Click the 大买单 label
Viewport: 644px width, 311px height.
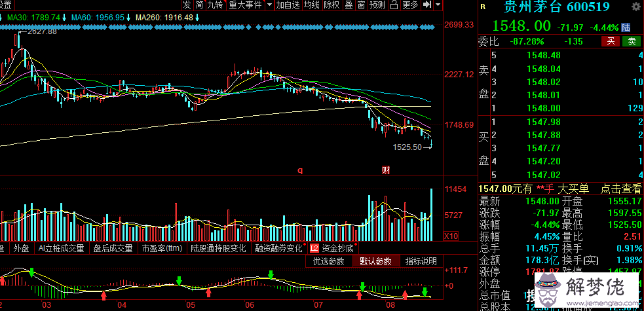point(573,189)
